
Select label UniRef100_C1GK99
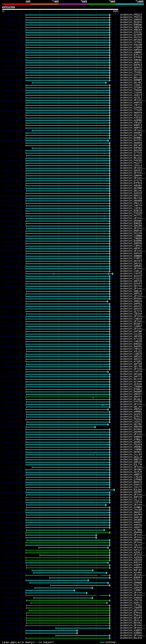click(x=131, y=93)
